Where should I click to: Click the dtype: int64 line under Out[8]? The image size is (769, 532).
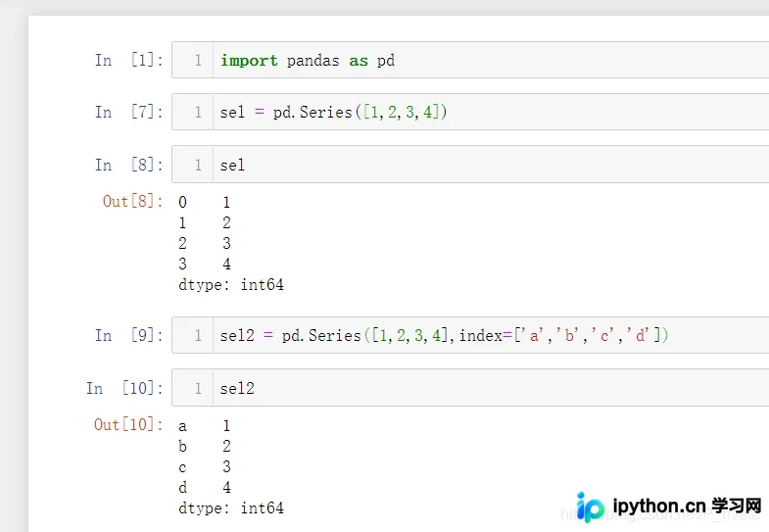(231, 284)
